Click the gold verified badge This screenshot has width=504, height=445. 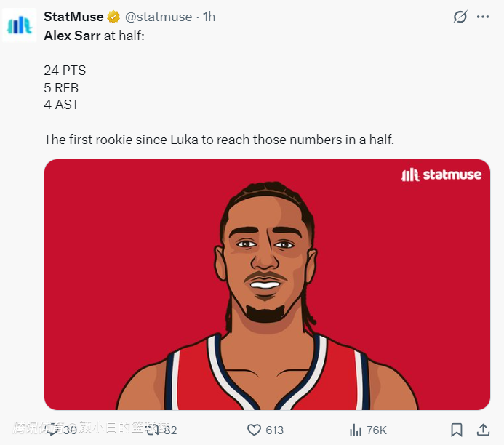point(114,17)
